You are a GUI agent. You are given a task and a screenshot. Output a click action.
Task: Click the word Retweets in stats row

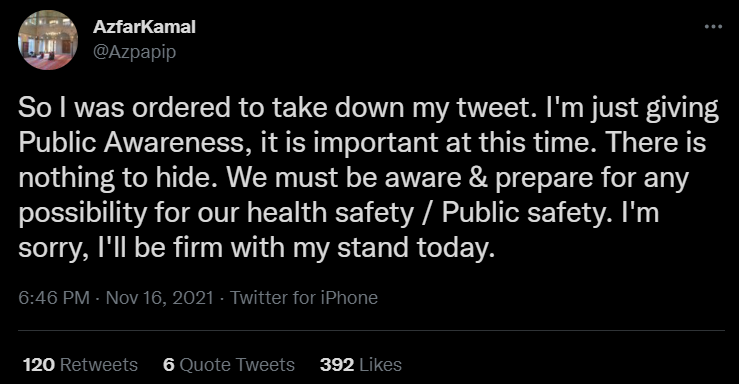click(99, 365)
